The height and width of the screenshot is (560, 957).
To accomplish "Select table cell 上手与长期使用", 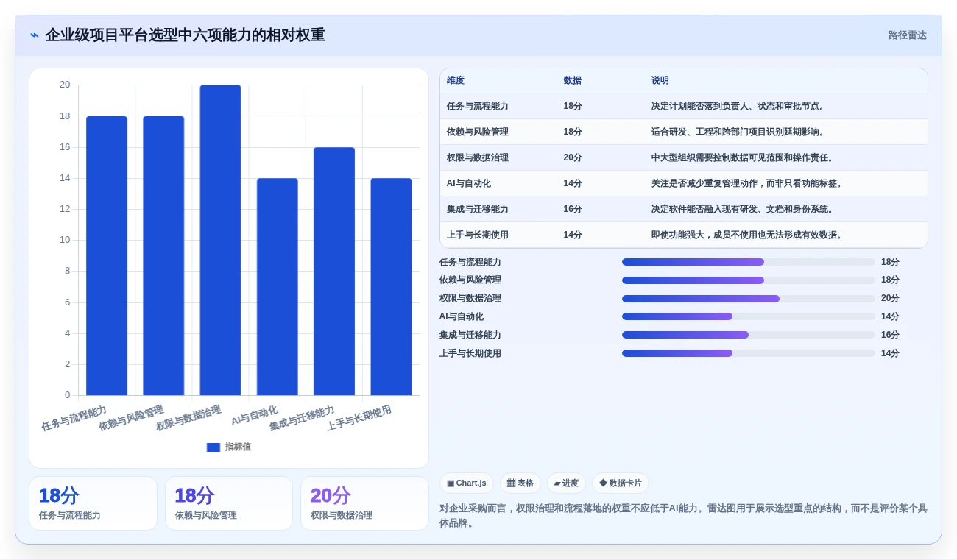I will [478, 235].
